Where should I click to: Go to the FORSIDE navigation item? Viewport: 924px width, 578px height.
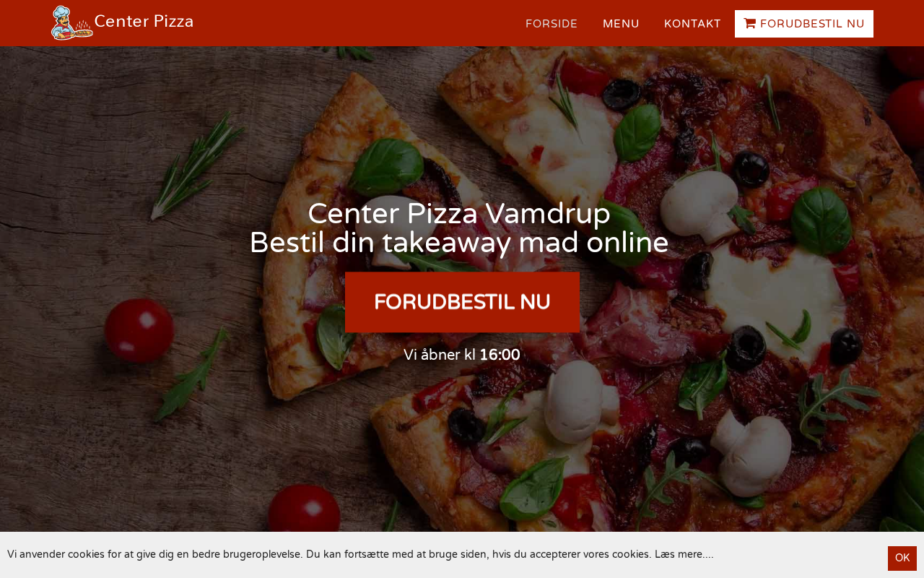552,24
